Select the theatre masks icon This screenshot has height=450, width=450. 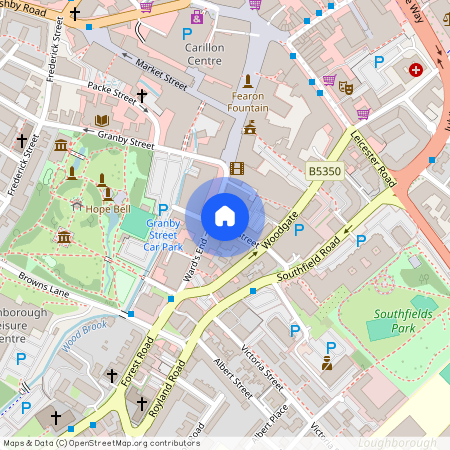(x=346, y=87)
